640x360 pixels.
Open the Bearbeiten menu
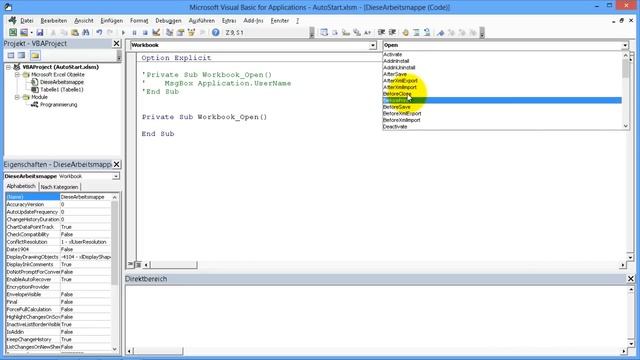pyautogui.click(x=53, y=20)
